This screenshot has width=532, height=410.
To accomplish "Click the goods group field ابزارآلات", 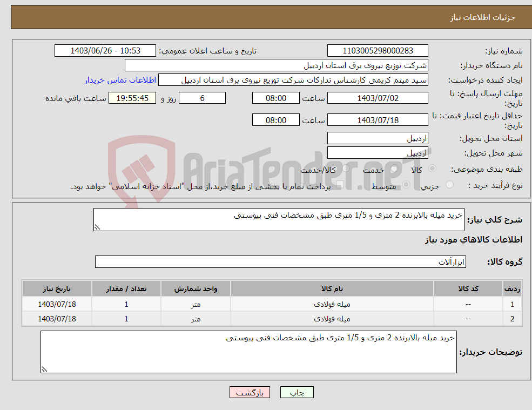I will [x=281, y=261].
